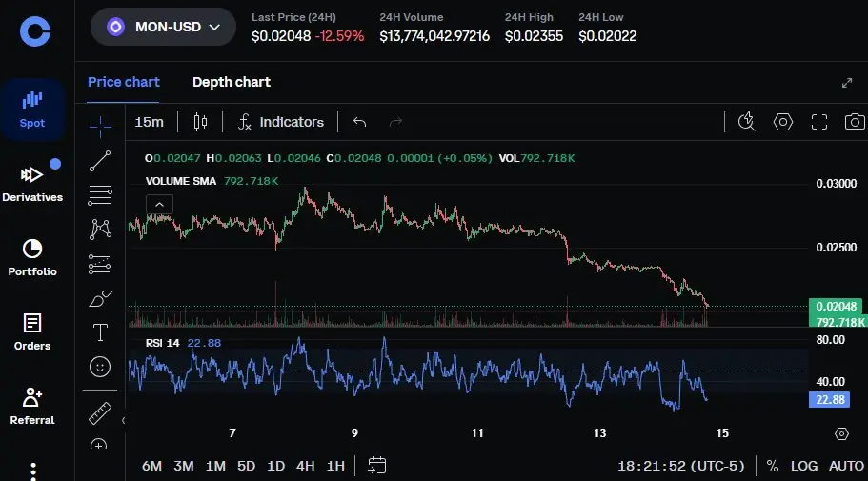Collapse the indicator legend chevron

(x=159, y=204)
